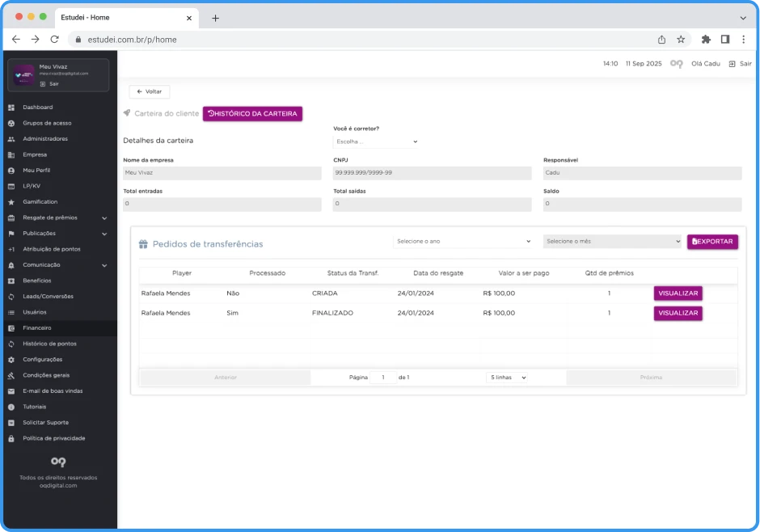Click the Sair logout icon top right
Viewport: 760px width, 532px height.
(732, 64)
